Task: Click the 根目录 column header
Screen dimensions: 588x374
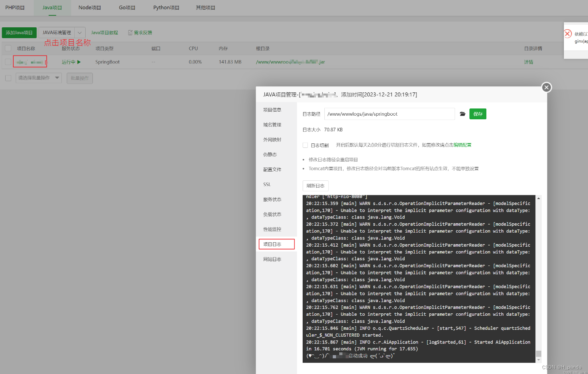Action: (263, 49)
